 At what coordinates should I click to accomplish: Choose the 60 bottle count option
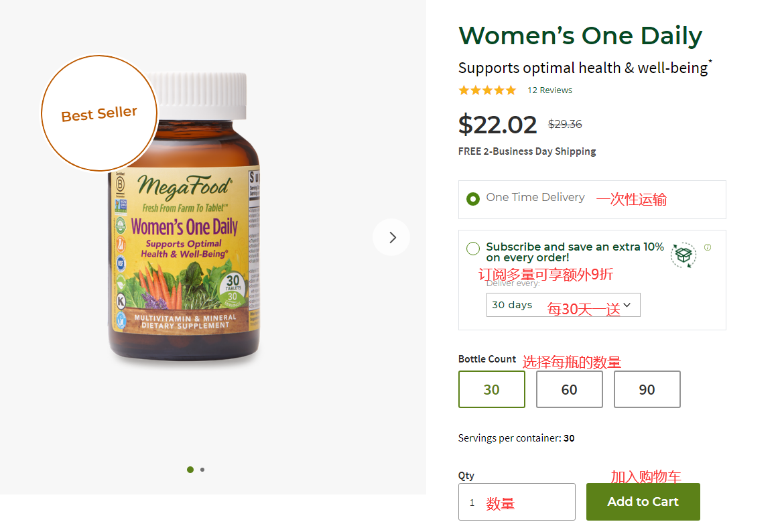coord(569,389)
